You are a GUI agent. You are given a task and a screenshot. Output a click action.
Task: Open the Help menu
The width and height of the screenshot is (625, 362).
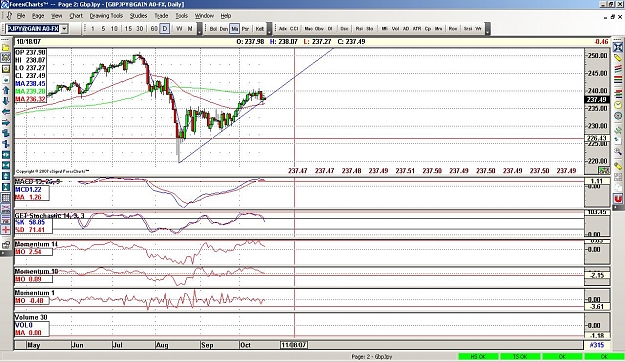click(x=226, y=16)
